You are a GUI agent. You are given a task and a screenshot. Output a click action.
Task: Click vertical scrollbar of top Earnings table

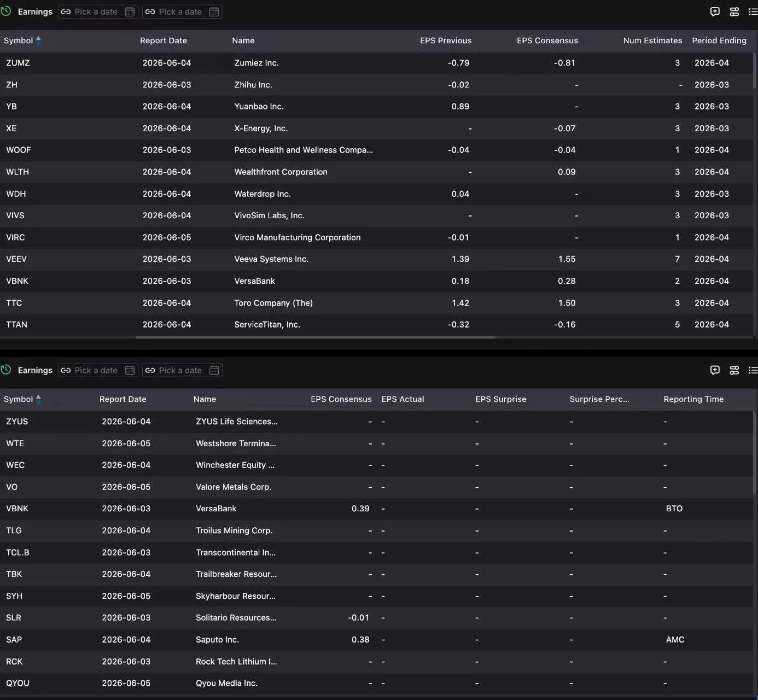tap(755, 70)
